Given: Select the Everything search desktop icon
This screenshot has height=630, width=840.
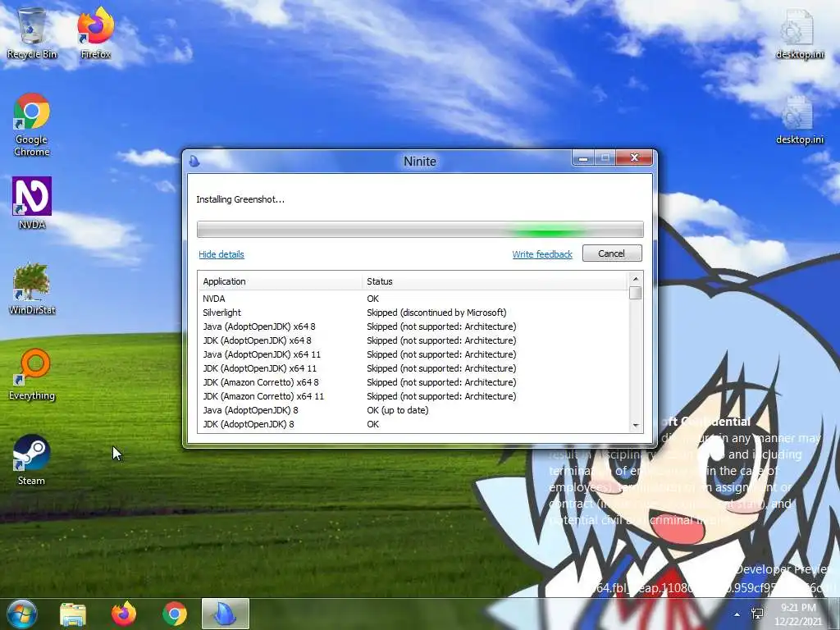Looking at the screenshot, I should [x=32, y=374].
